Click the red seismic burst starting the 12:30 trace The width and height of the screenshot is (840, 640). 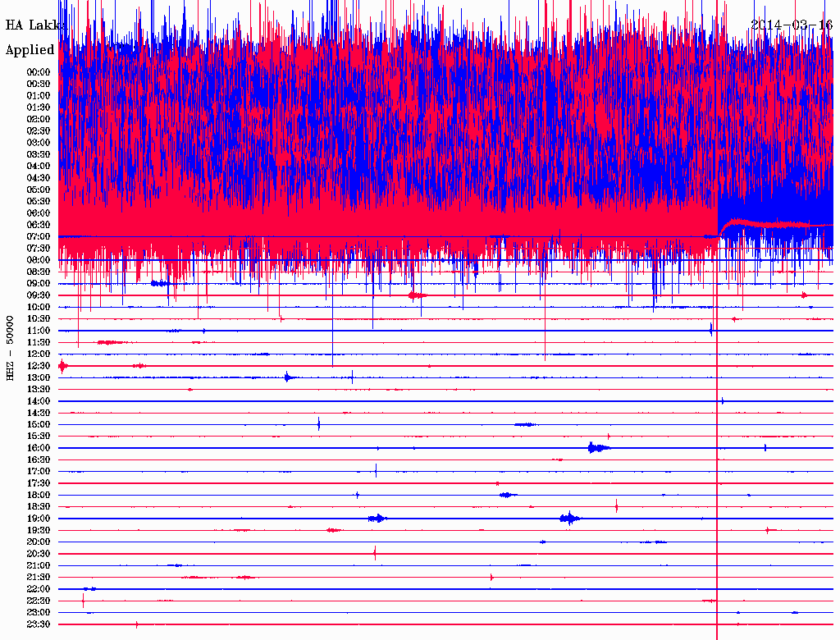click(x=63, y=366)
